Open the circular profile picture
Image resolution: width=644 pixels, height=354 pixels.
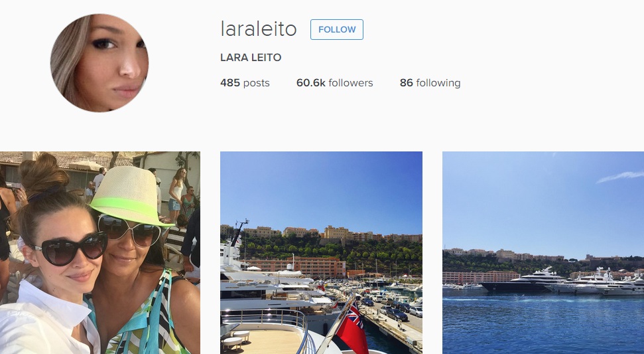point(99,63)
